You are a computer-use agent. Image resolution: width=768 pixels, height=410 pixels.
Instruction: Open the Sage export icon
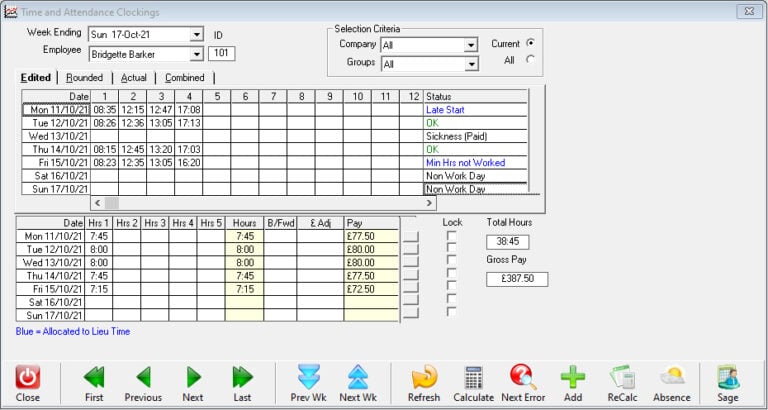(x=728, y=377)
